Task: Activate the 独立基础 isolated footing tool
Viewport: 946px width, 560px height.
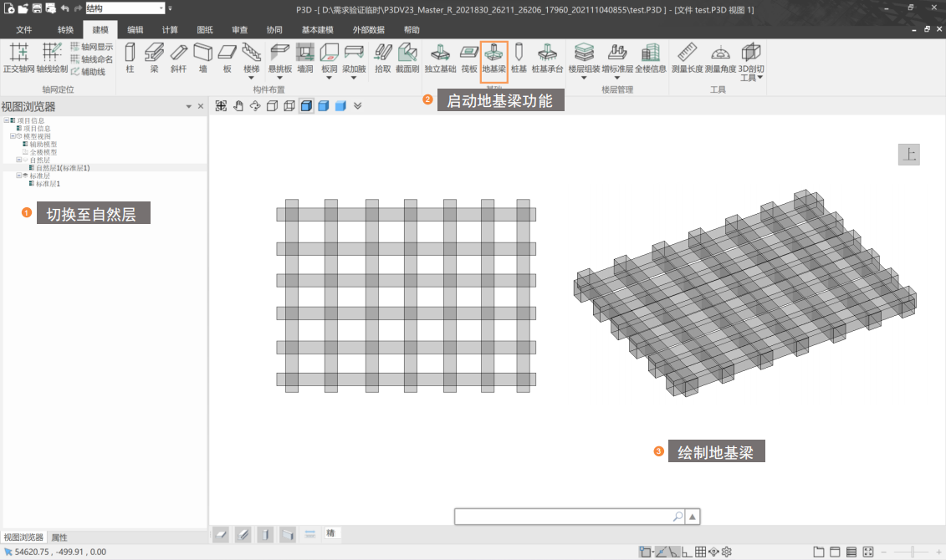Action: pos(440,58)
